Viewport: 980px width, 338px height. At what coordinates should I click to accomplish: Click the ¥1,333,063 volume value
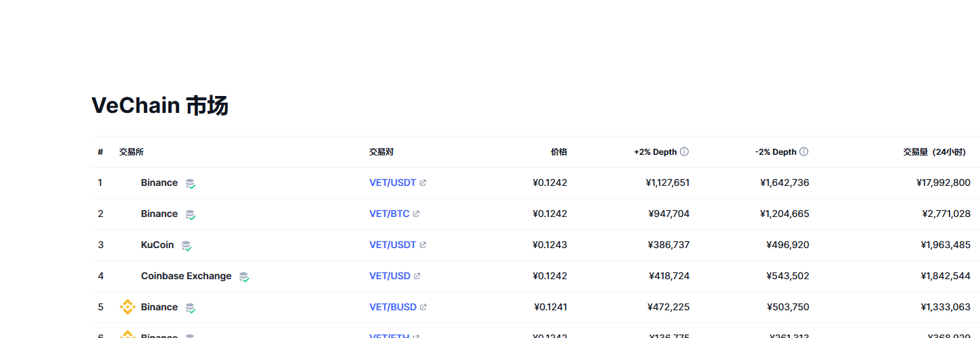(946, 307)
